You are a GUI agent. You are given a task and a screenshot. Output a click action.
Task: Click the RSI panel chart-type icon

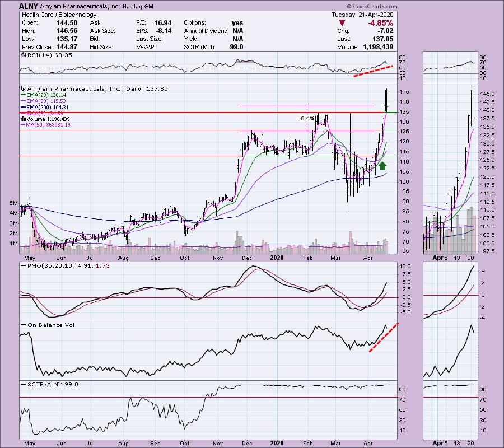tap(23, 55)
